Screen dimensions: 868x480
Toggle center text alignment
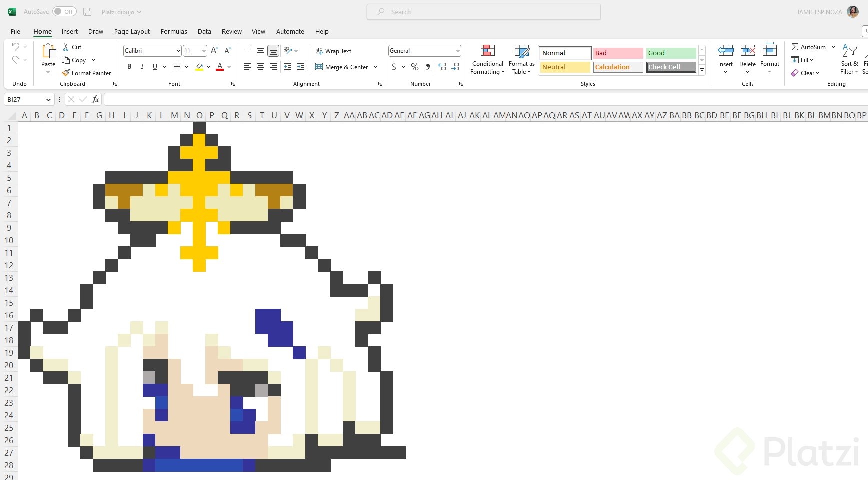pyautogui.click(x=260, y=67)
